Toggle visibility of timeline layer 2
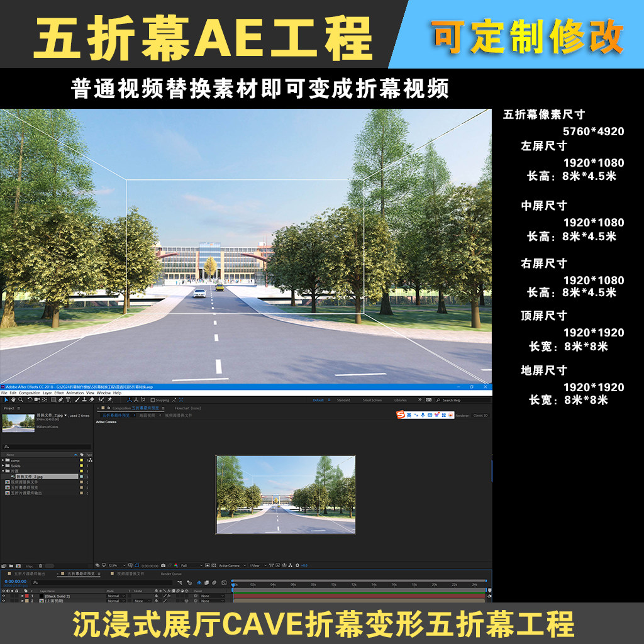The height and width of the screenshot is (644, 644). click(4, 601)
